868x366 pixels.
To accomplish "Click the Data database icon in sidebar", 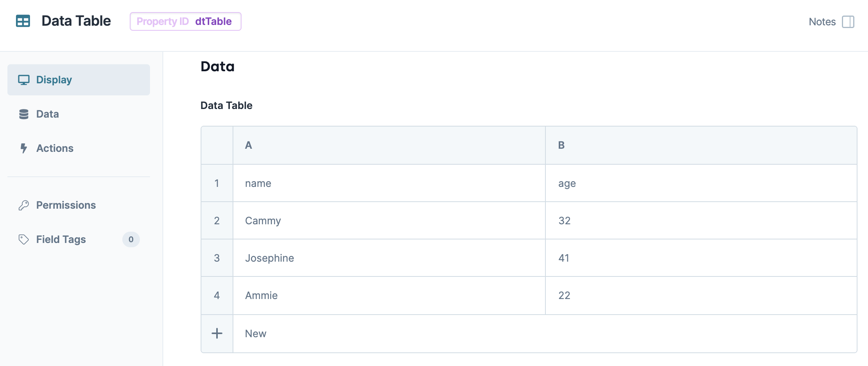I will click(x=24, y=114).
